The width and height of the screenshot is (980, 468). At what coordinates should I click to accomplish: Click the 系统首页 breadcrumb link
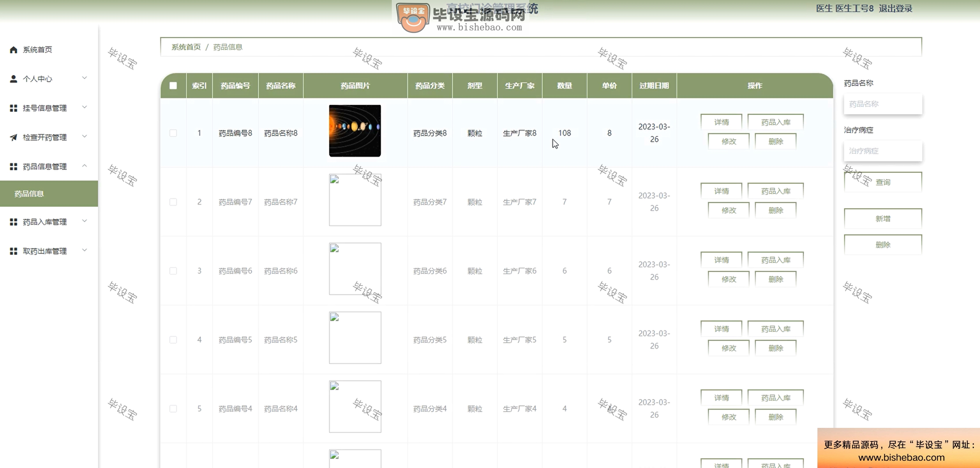[x=186, y=47]
